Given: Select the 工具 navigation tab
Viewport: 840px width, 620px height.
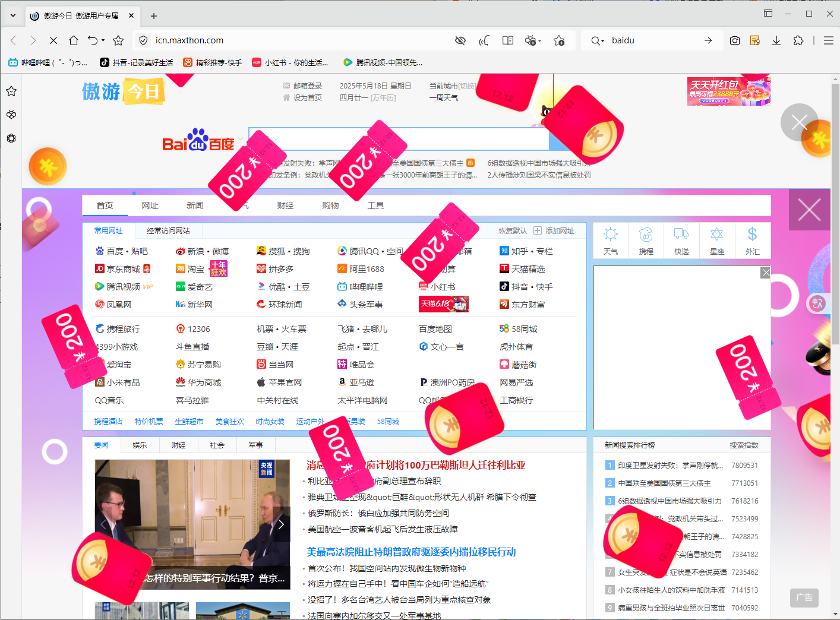Looking at the screenshot, I should tap(375, 205).
